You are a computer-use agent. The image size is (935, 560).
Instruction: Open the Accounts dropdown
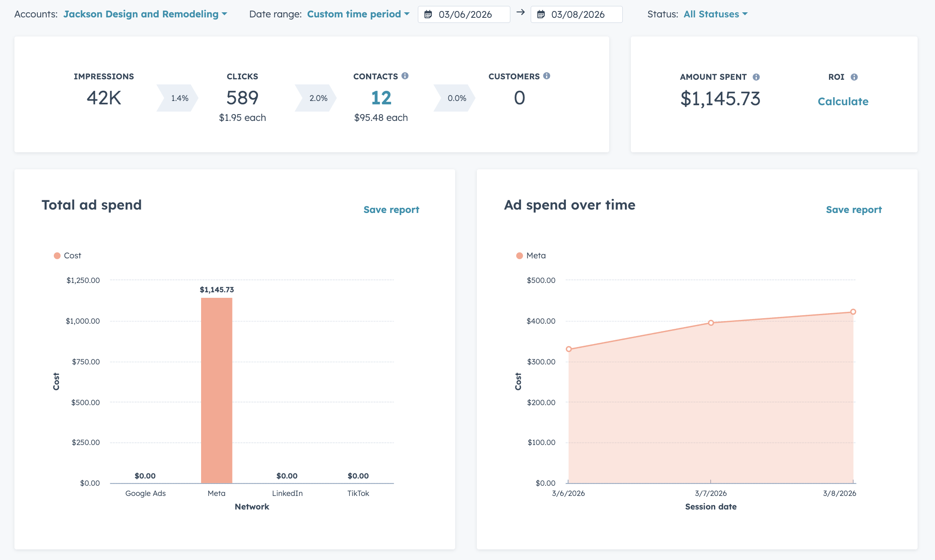coord(145,14)
